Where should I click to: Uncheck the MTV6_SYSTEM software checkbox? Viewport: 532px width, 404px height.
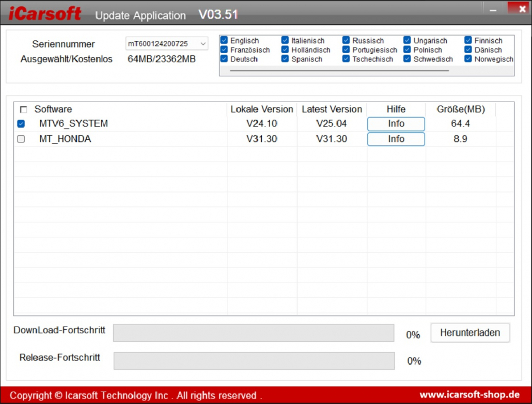coord(21,124)
